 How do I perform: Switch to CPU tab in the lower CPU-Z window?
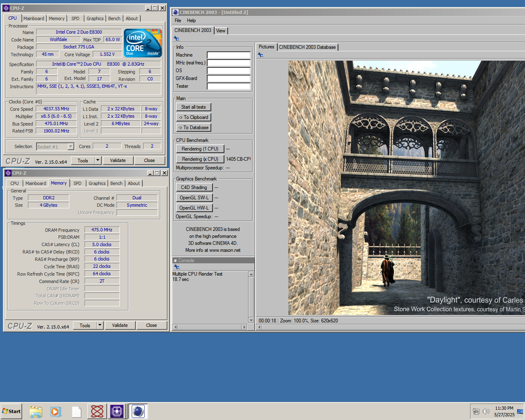14,183
